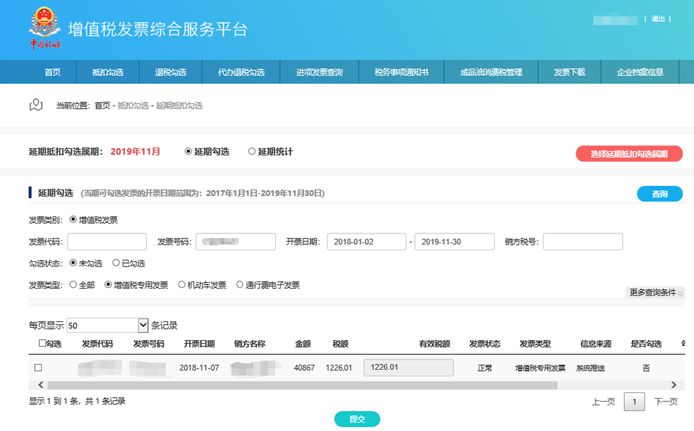Open the 成品油消费税管理 navigation tab
Screen dimensions: 694x431
(x=491, y=72)
